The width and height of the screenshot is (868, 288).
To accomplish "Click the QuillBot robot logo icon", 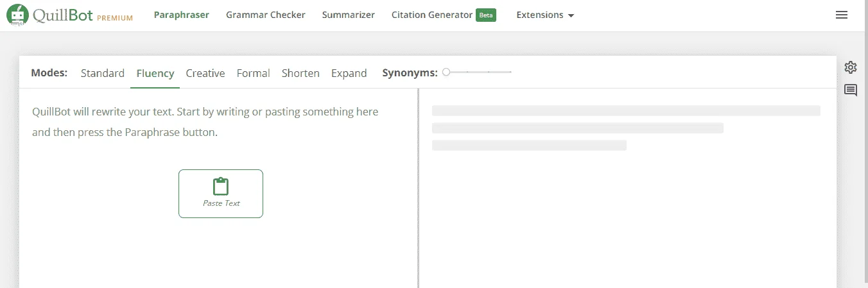I will 17,15.
